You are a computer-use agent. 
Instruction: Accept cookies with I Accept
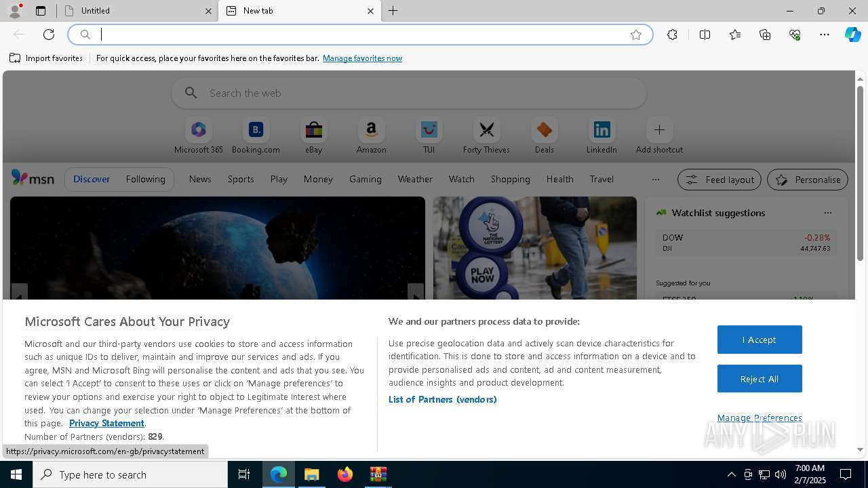[x=759, y=340]
